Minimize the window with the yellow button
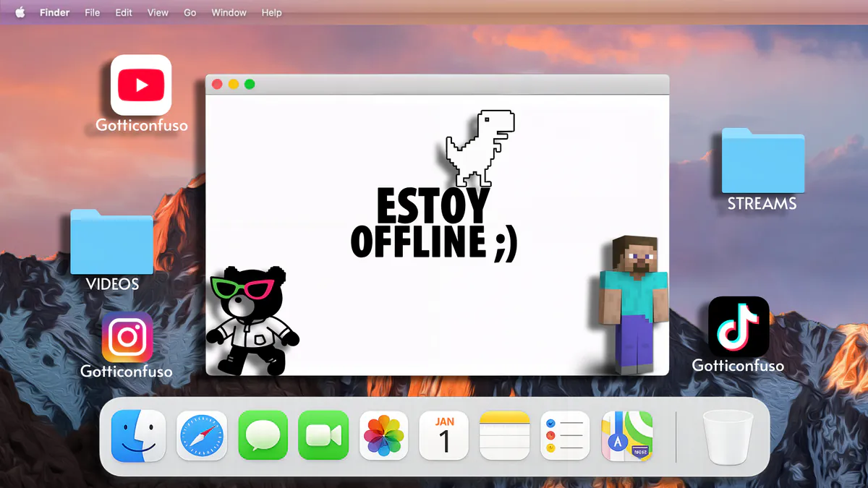The image size is (868, 488). tap(234, 85)
